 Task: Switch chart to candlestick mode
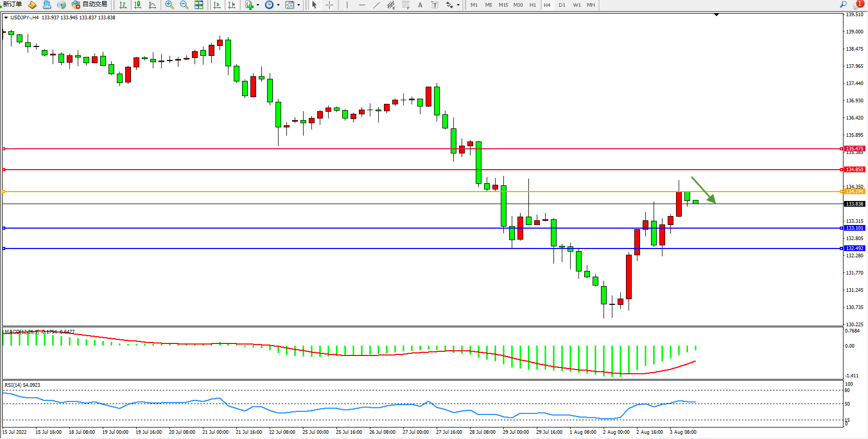tap(138, 5)
